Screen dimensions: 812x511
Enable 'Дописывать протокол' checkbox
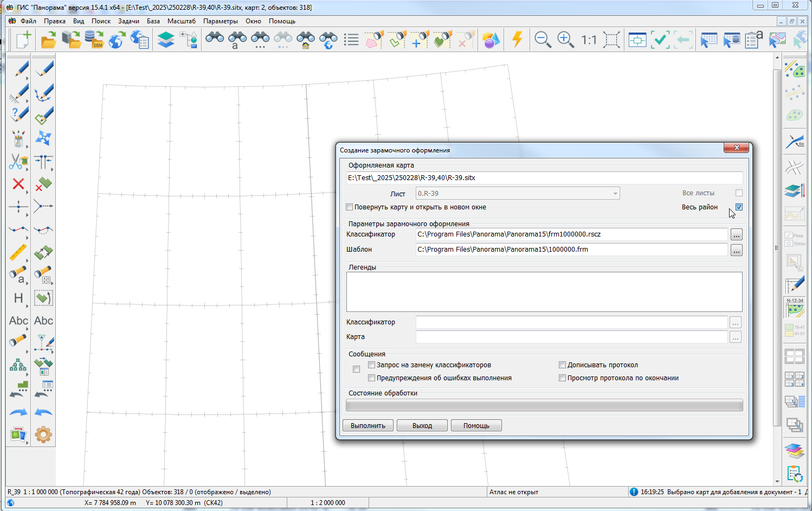[563, 365]
